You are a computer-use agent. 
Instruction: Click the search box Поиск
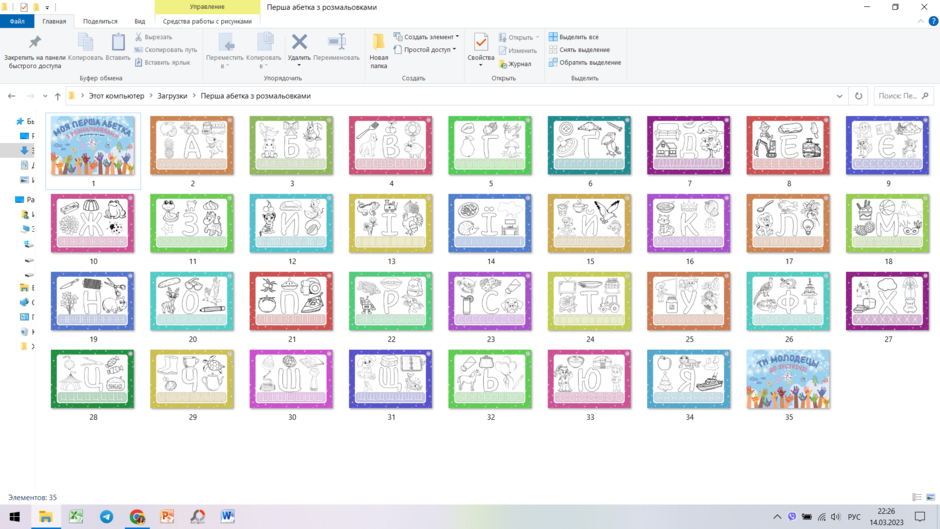click(x=903, y=96)
